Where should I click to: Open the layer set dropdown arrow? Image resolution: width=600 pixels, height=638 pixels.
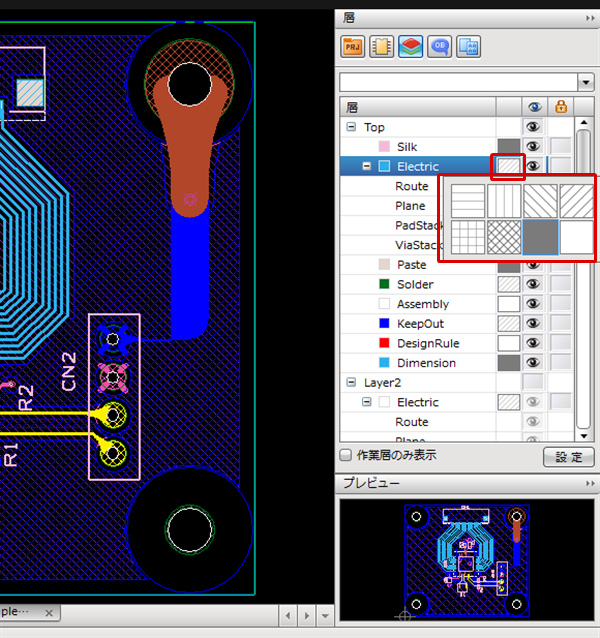[x=586, y=83]
